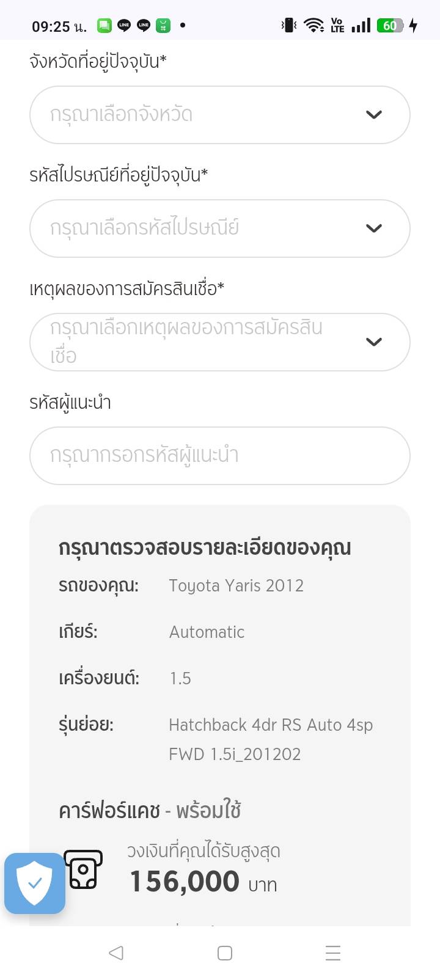Open the postal code dropdown
The width and height of the screenshot is (440, 980).
pyautogui.click(x=219, y=229)
